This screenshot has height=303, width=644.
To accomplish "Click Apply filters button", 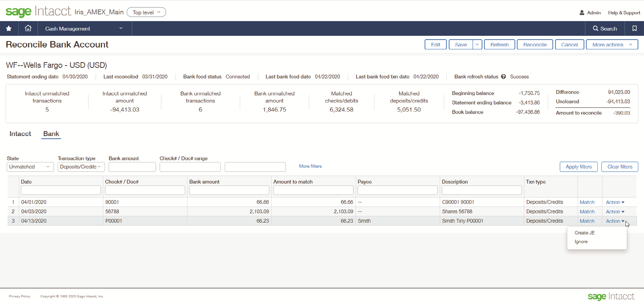I will pyautogui.click(x=579, y=167).
